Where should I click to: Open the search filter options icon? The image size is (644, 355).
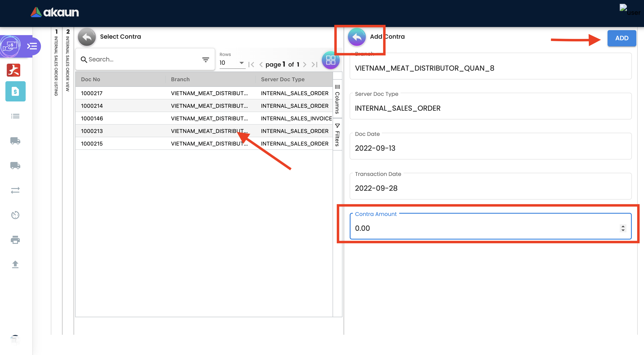coord(205,60)
